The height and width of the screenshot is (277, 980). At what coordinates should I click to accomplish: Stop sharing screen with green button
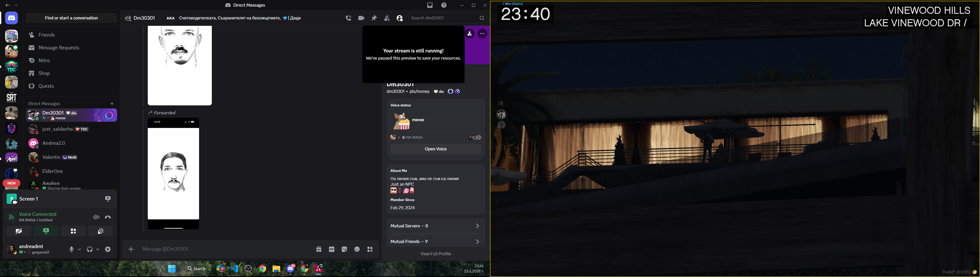(x=46, y=231)
